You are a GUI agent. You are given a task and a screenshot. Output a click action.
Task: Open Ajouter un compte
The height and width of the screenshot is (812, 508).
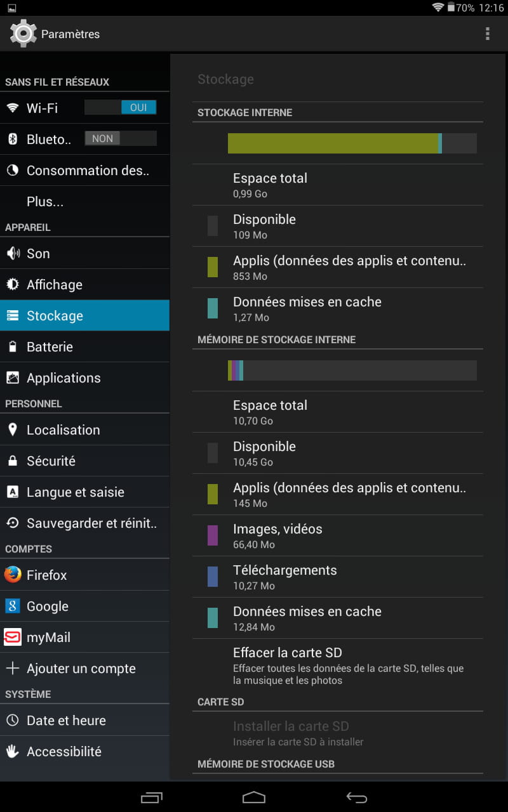click(84, 668)
